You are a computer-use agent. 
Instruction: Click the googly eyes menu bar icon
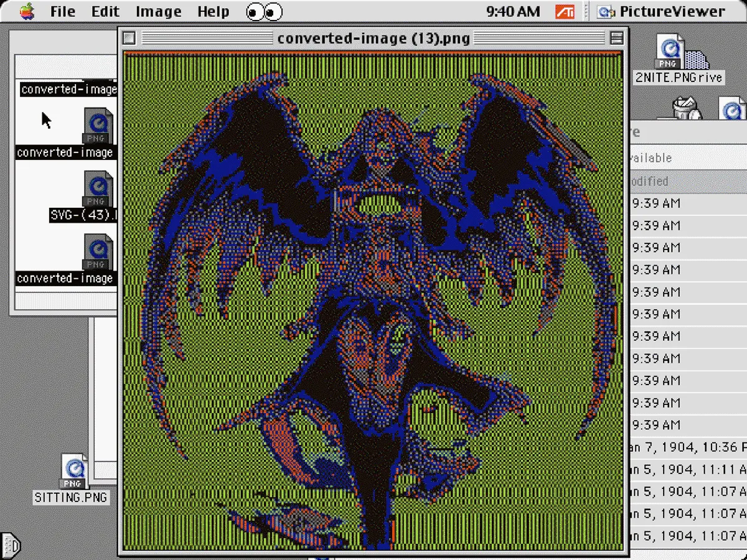click(264, 12)
